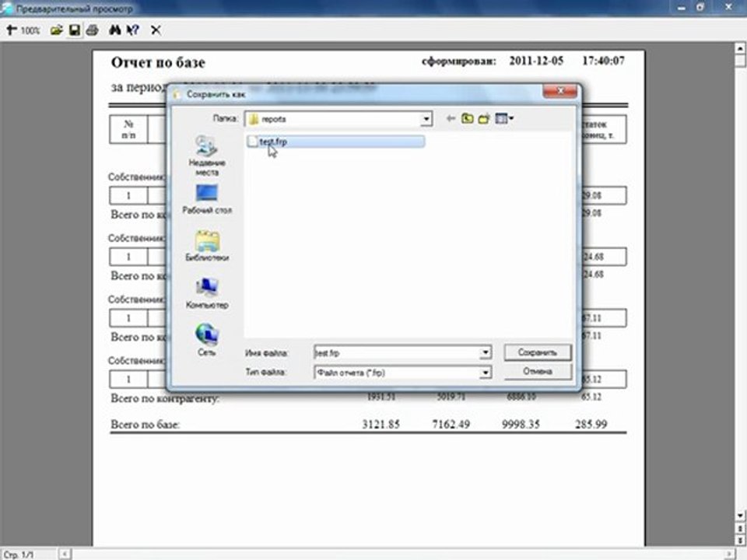Open the view menu icon in dialog

(504, 118)
